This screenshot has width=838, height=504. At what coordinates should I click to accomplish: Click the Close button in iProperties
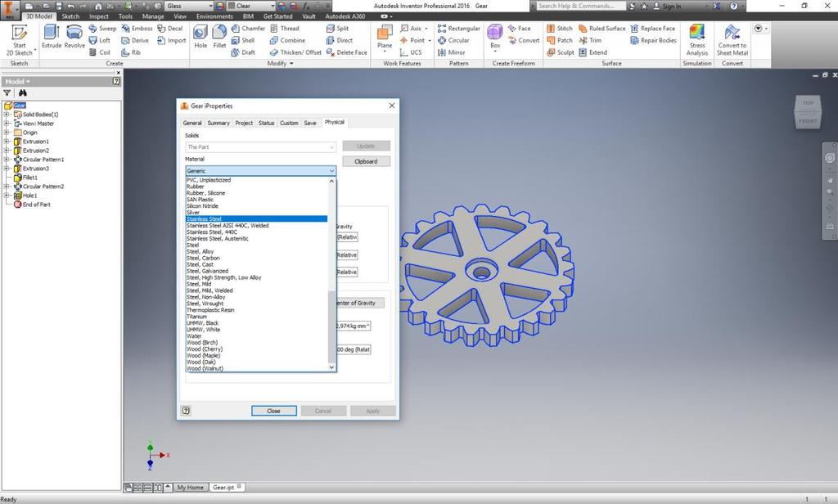point(273,411)
